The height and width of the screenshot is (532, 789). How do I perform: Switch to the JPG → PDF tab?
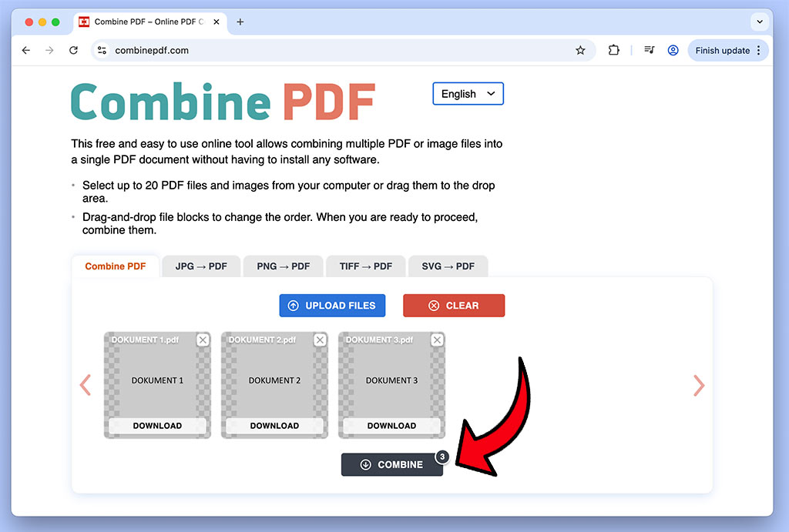point(201,266)
